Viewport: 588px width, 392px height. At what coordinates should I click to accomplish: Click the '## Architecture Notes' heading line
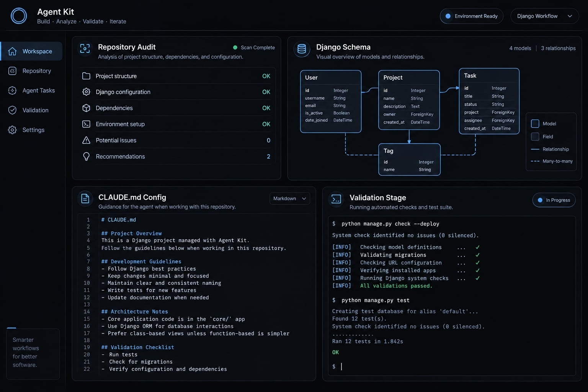(134, 312)
